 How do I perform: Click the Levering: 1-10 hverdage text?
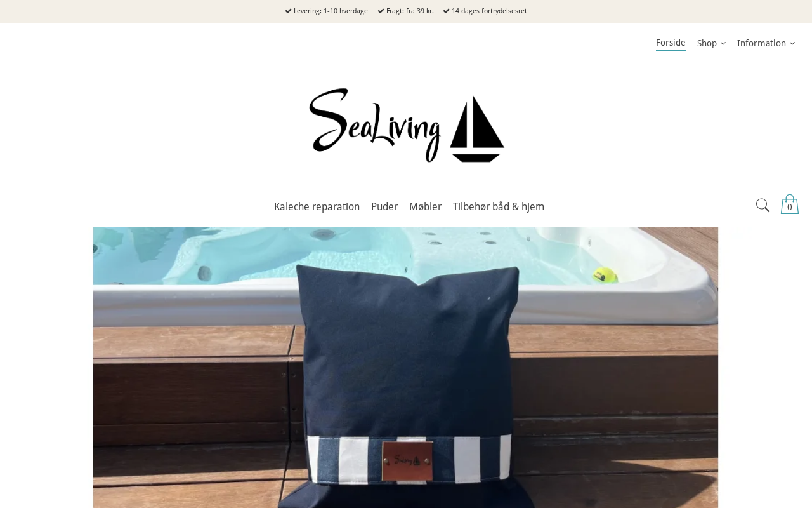(x=331, y=11)
